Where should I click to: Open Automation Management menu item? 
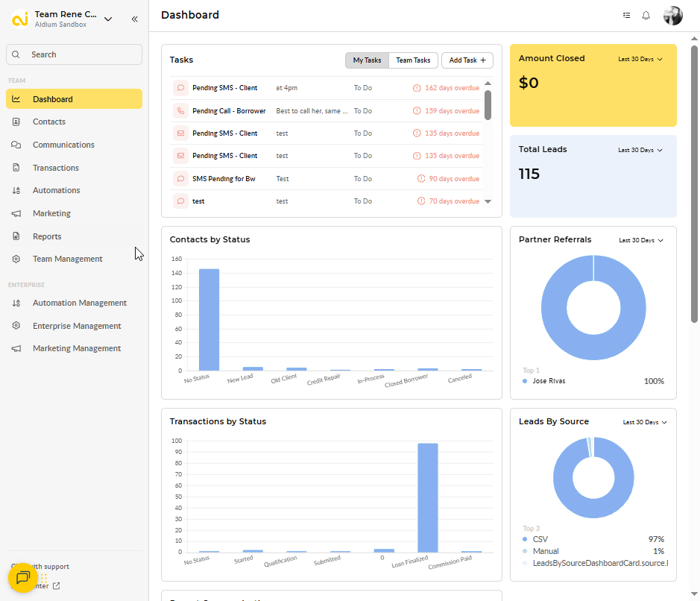point(79,303)
